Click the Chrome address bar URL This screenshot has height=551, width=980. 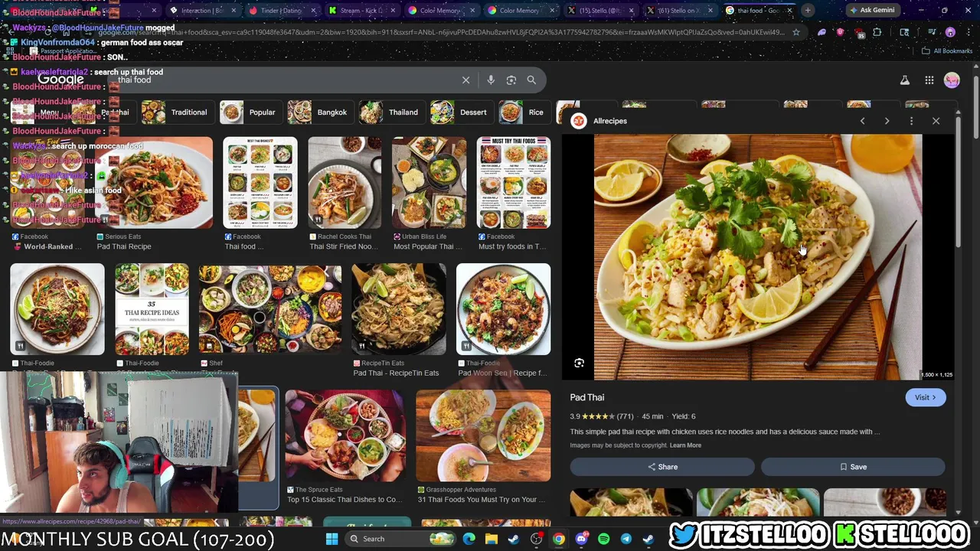440,32
